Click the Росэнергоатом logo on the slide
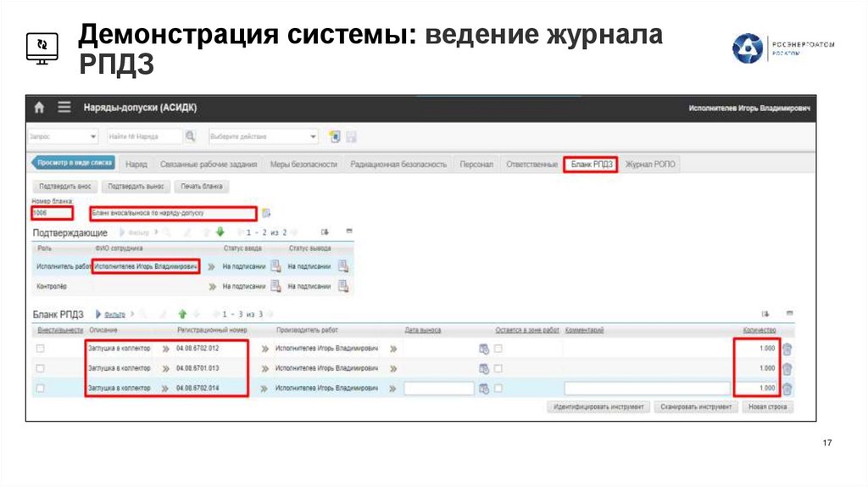The image size is (868, 487). point(783,48)
